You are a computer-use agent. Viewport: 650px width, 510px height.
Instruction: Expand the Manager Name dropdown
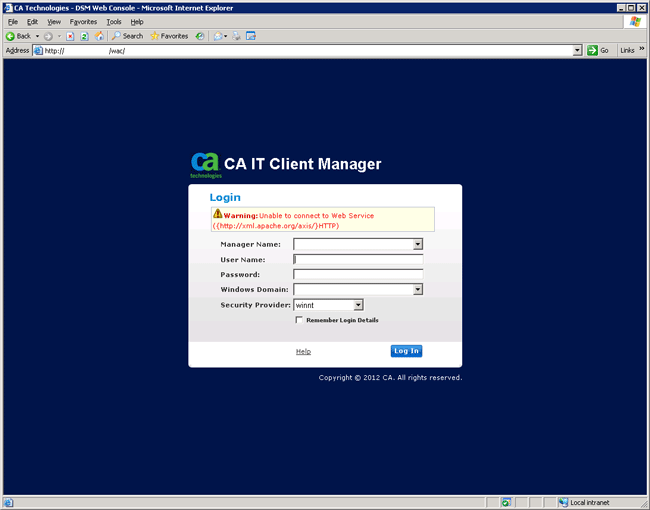418,244
